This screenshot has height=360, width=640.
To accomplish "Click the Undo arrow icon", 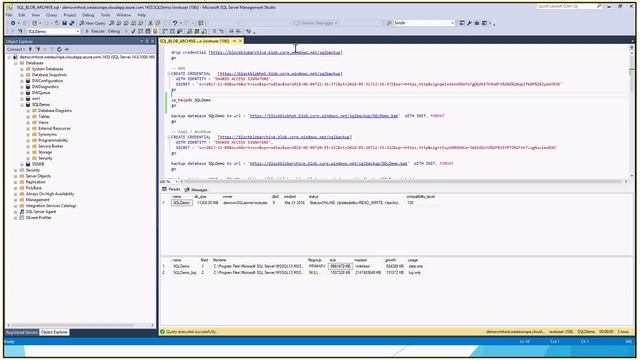I will point(175,23).
